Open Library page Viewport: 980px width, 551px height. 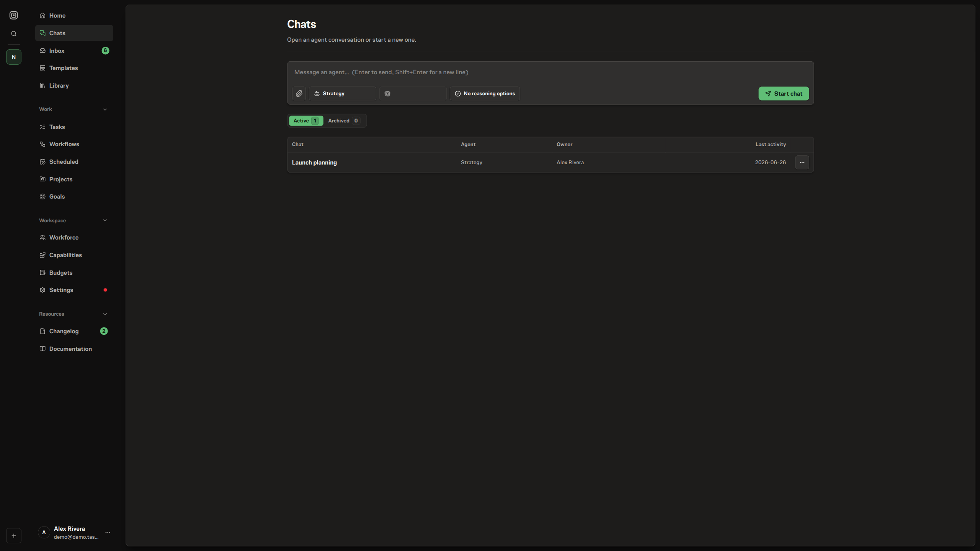point(74,86)
